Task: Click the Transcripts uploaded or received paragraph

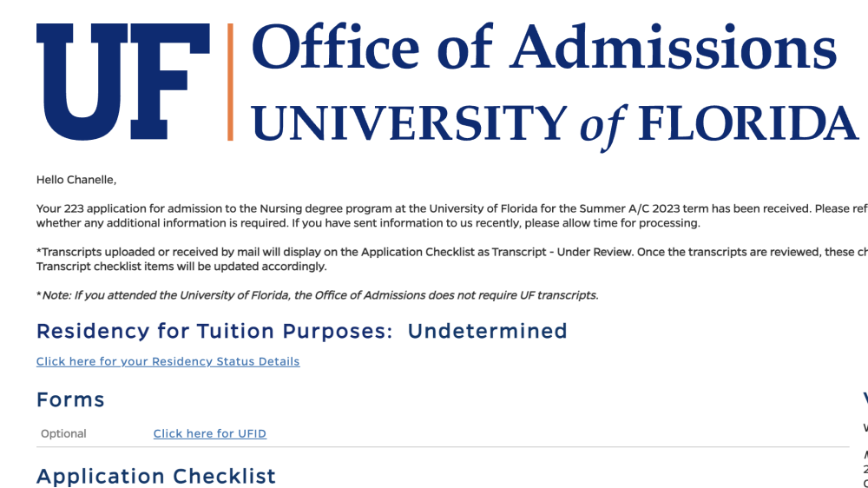Action: tap(451, 260)
